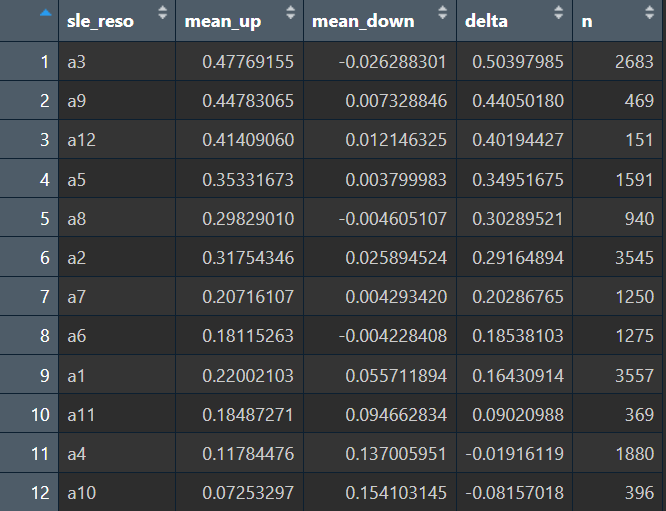Click mean_up value 0.35331673
Viewport: 666px width, 511px height.
coord(248,180)
